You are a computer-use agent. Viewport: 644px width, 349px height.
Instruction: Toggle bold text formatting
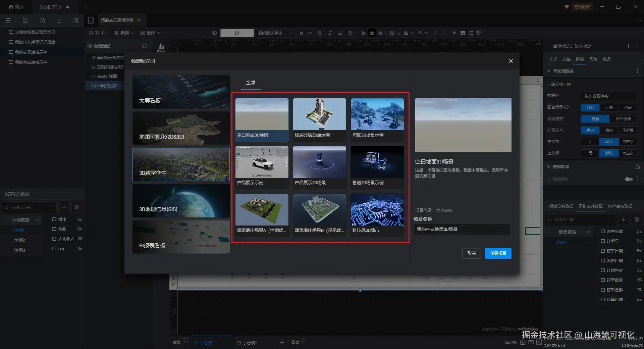click(320, 33)
